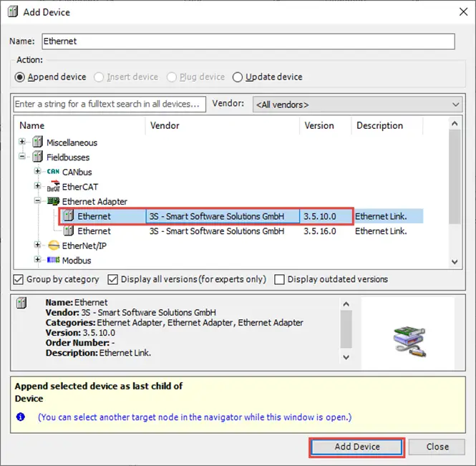This screenshot has height=466, width=476.
Task: Open the Vendor All vendors dropdown
Action: coord(357,105)
